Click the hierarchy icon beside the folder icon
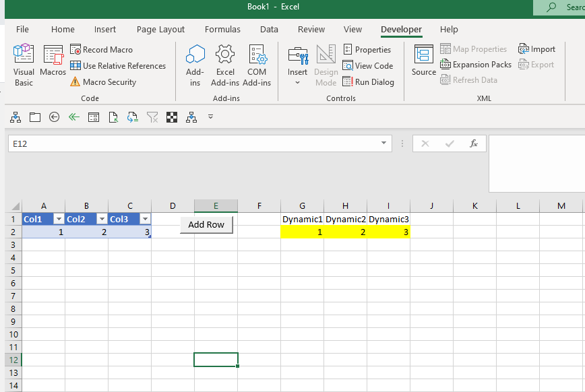This screenshot has height=392, width=585. click(x=16, y=117)
